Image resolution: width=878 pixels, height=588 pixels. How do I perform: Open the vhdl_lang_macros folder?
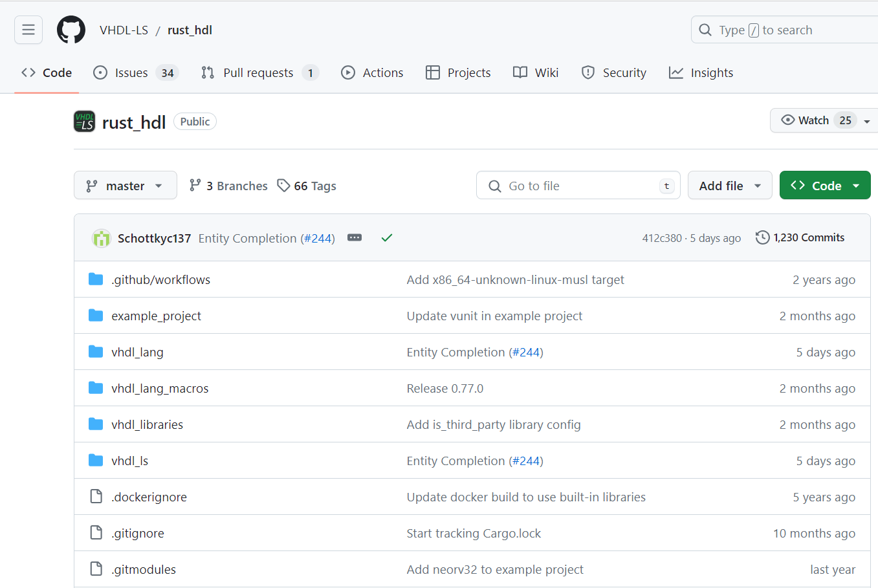pyautogui.click(x=160, y=388)
